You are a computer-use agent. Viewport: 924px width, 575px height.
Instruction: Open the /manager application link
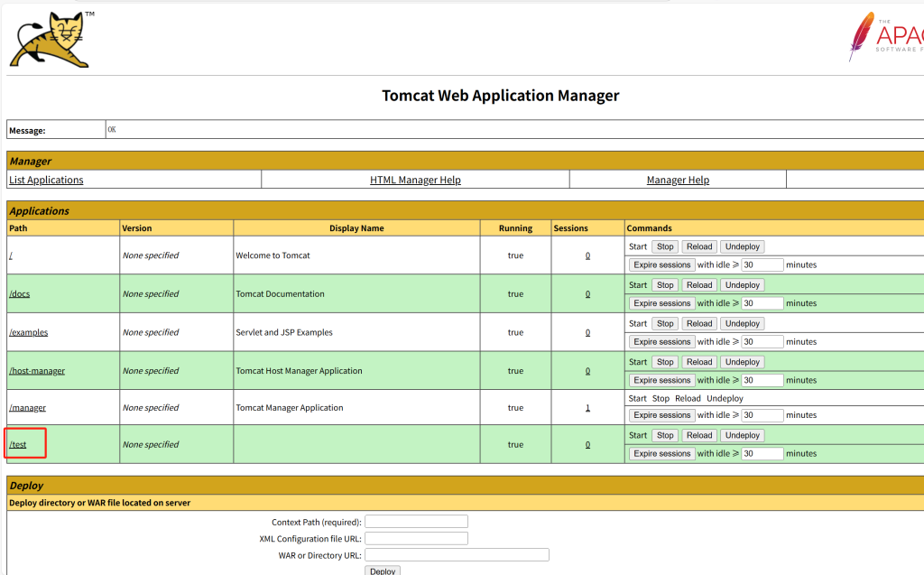pos(28,407)
